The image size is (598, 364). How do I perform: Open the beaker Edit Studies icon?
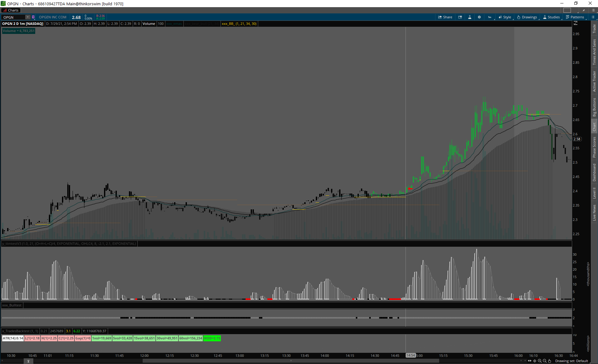[x=470, y=17]
